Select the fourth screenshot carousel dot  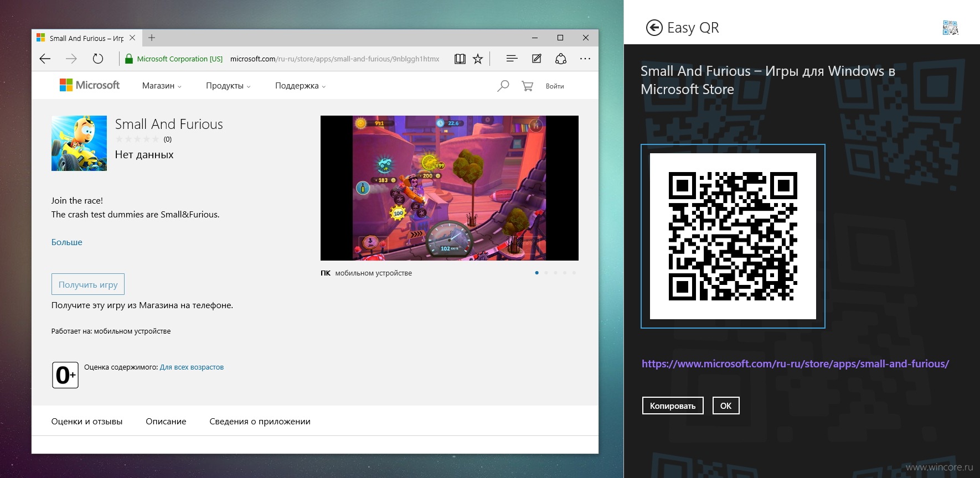coord(565,273)
